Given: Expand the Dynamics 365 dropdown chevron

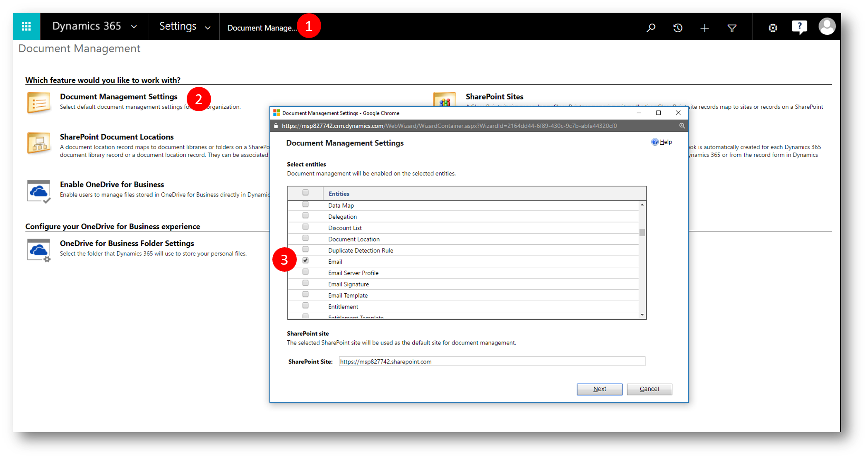Looking at the screenshot, I should (134, 27).
